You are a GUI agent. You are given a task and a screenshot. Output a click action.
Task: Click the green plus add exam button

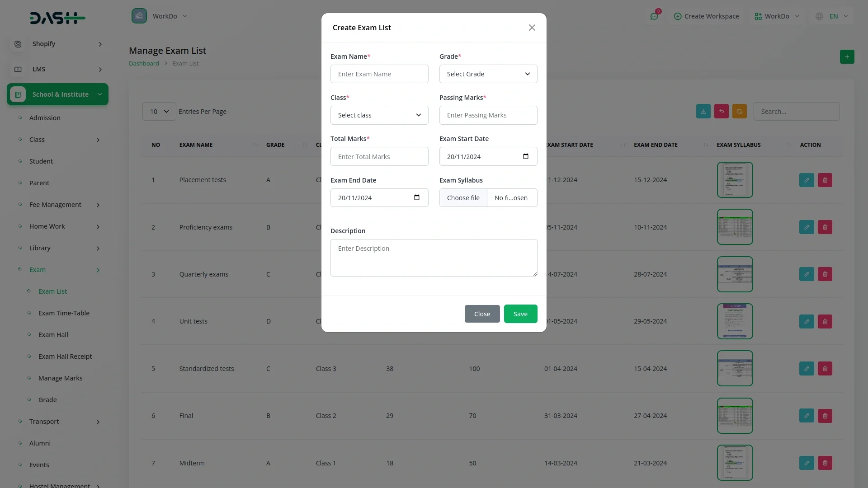coord(847,57)
